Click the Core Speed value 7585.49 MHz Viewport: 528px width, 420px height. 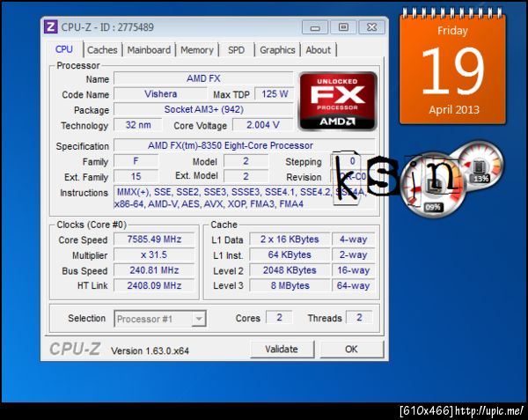click(154, 239)
